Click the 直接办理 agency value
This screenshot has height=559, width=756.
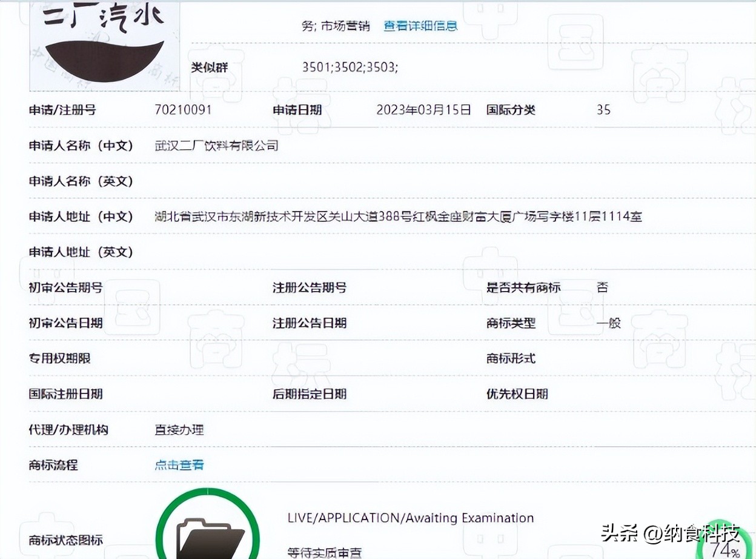click(179, 430)
